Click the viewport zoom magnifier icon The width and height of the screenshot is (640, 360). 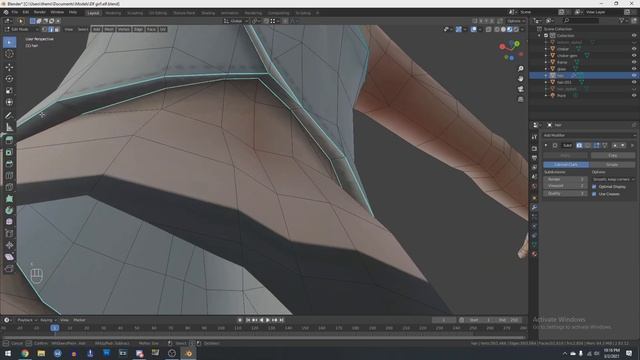point(520,69)
